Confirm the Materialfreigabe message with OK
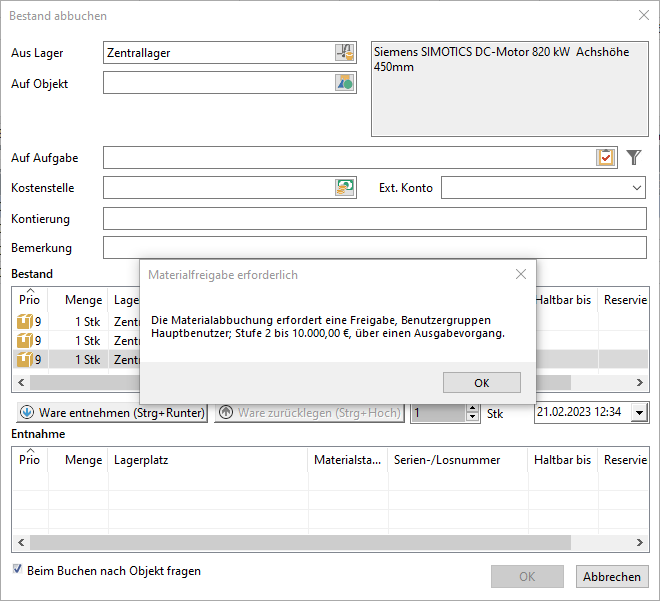 (x=482, y=383)
